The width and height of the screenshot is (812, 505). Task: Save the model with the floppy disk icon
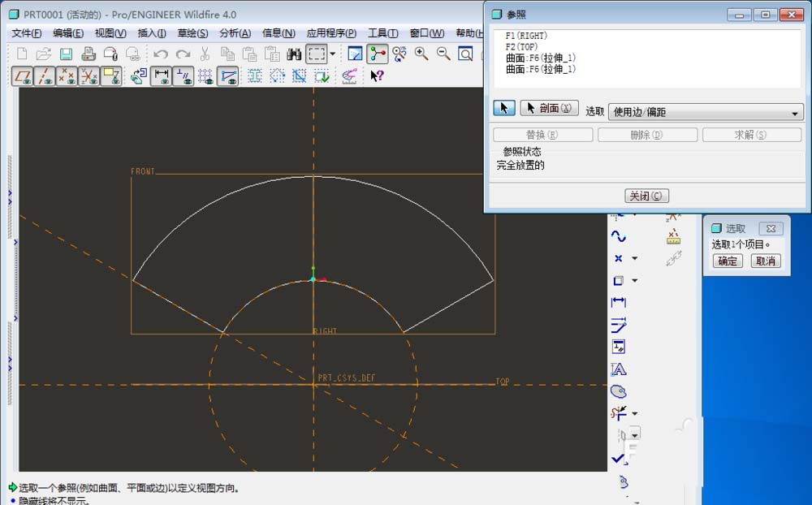click(x=66, y=54)
